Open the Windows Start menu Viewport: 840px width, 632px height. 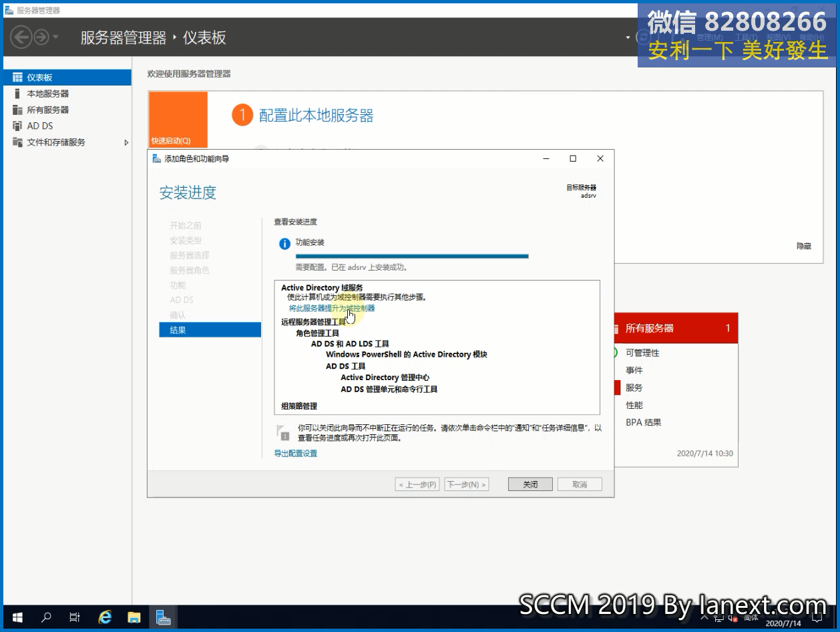tap(17, 618)
